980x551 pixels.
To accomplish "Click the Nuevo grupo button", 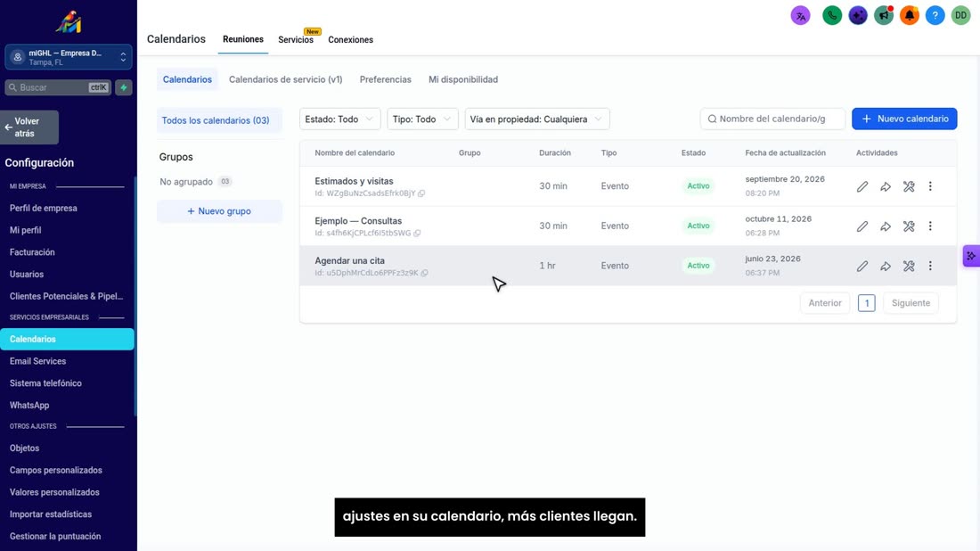I will coord(219,211).
